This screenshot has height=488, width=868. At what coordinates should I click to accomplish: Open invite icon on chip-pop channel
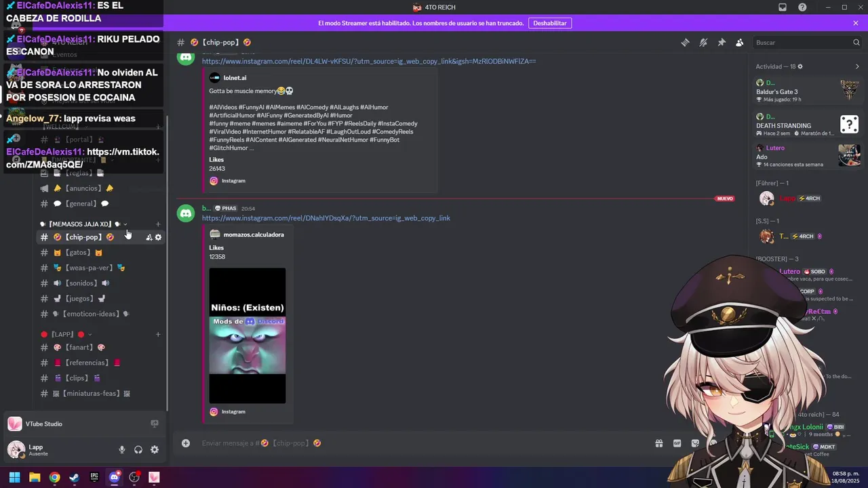(x=149, y=237)
